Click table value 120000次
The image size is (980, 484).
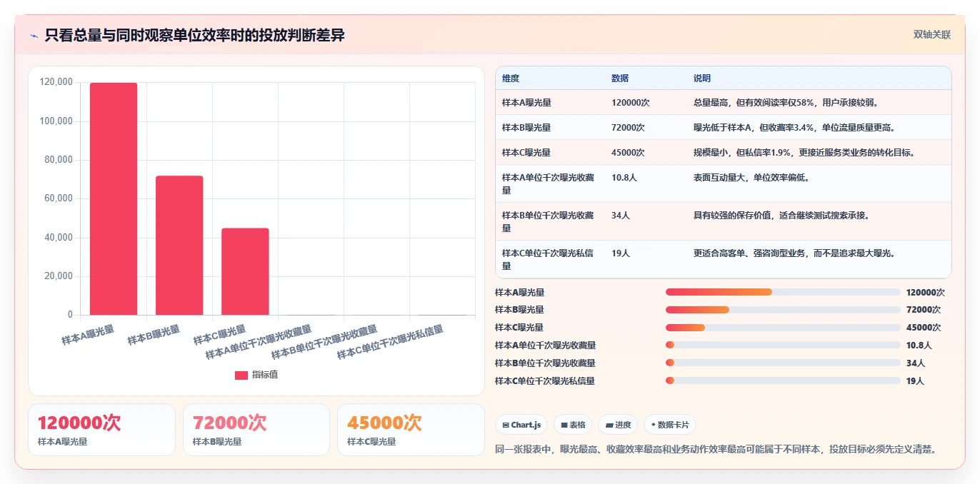(630, 103)
